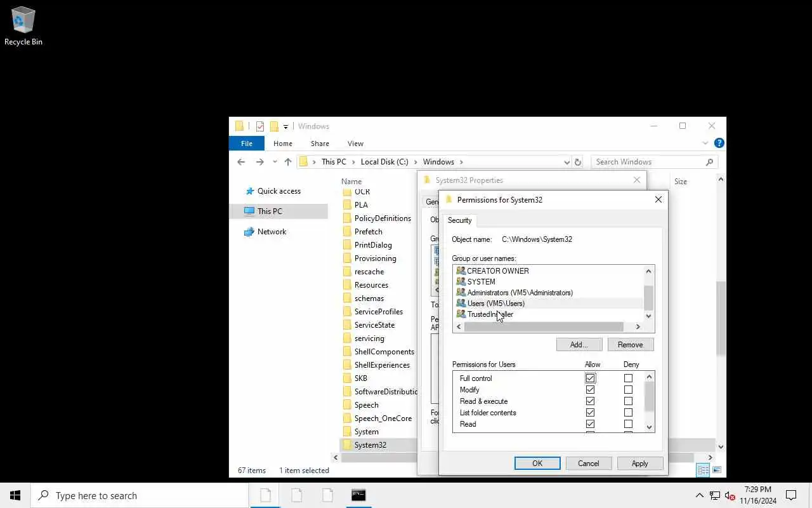Go forward with the Explorer forward arrow
Screen dimensions: 812x508
pyautogui.click(x=259, y=162)
